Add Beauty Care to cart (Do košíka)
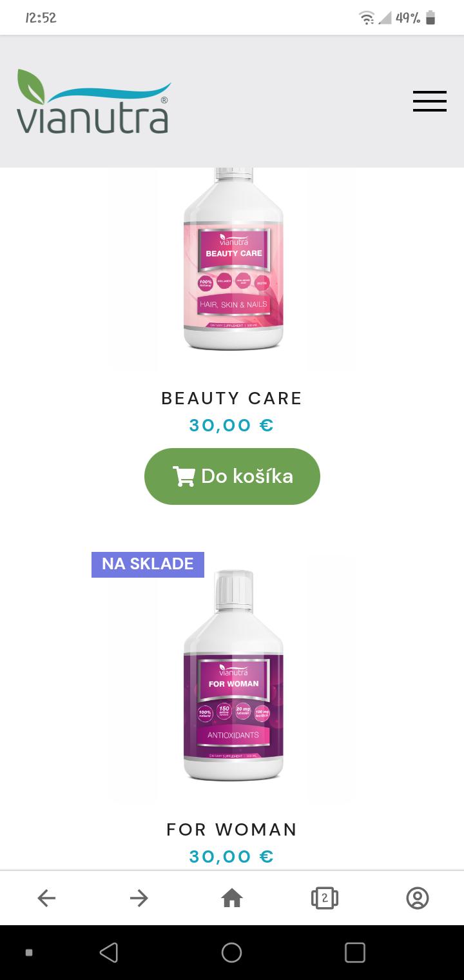464x980 pixels. (232, 476)
